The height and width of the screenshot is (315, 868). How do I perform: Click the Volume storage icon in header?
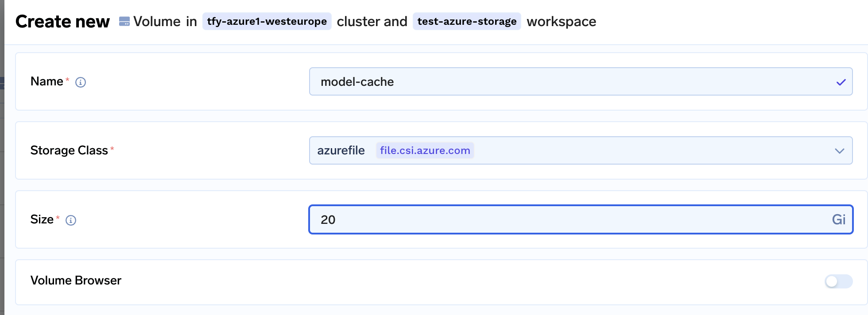[124, 21]
